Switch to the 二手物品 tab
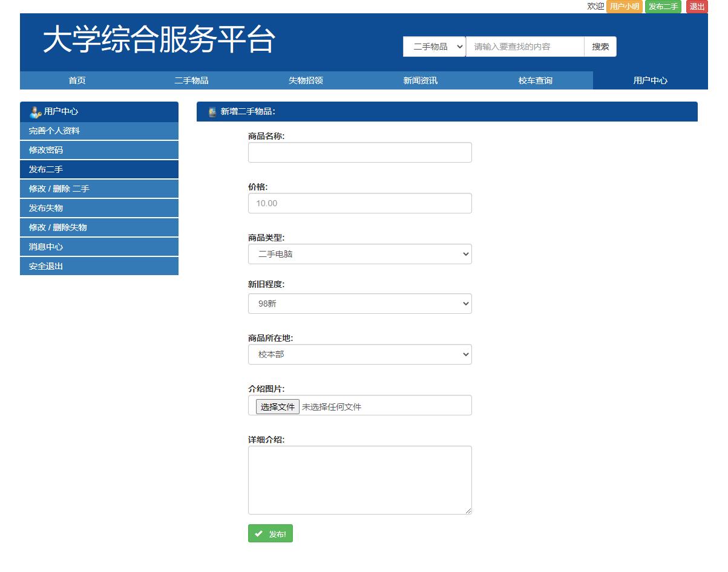Screen dimensions: 728x572 tap(191, 80)
